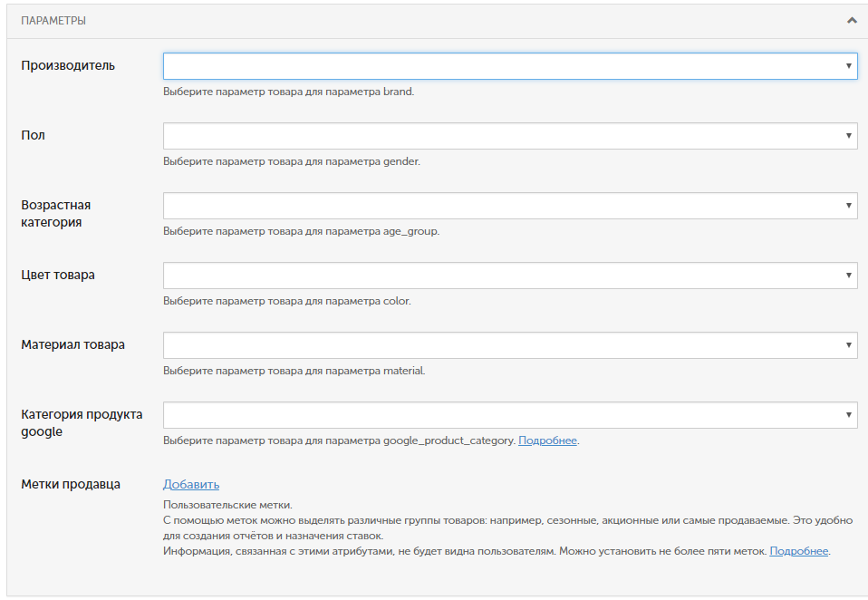Click the arrow of the material select box
Viewport: 868px width, 600px height.
tap(848, 344)
